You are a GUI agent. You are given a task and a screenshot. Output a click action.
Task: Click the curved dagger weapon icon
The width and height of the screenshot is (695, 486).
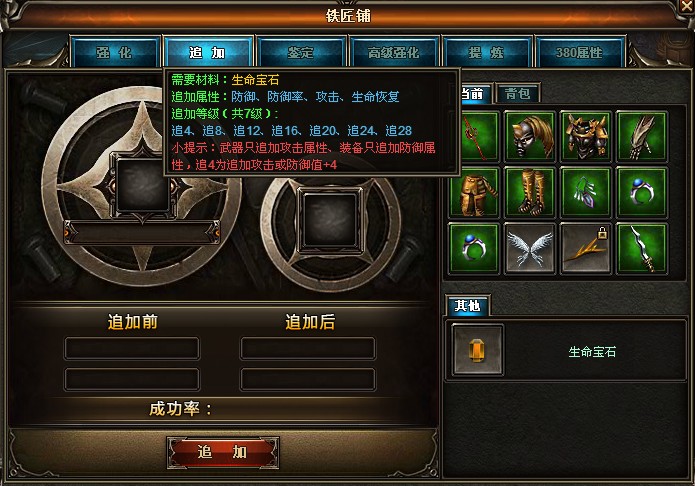642,248
